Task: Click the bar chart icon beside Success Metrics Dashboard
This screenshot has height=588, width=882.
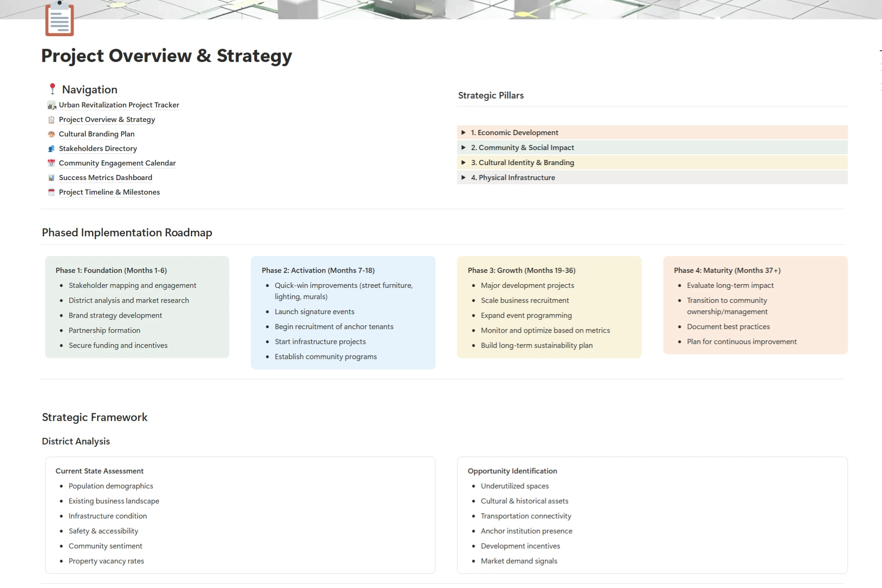Action: (52, 178)
